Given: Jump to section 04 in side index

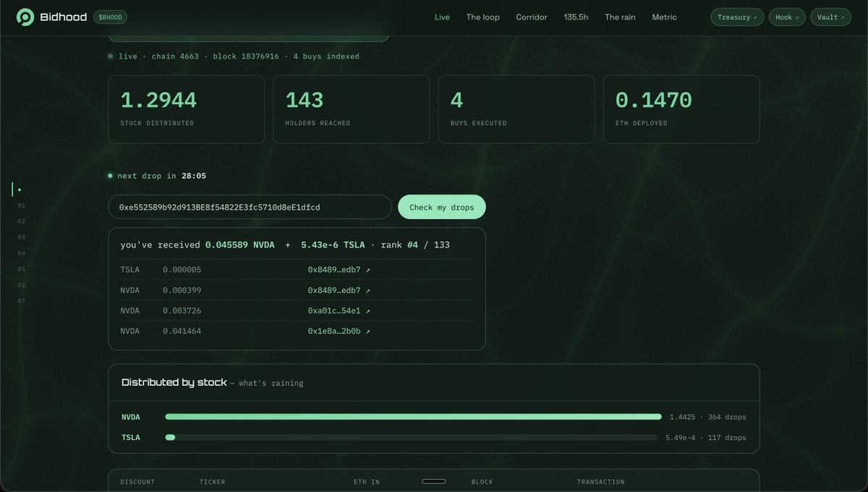Looking at the screenshot, I should 22,253.
